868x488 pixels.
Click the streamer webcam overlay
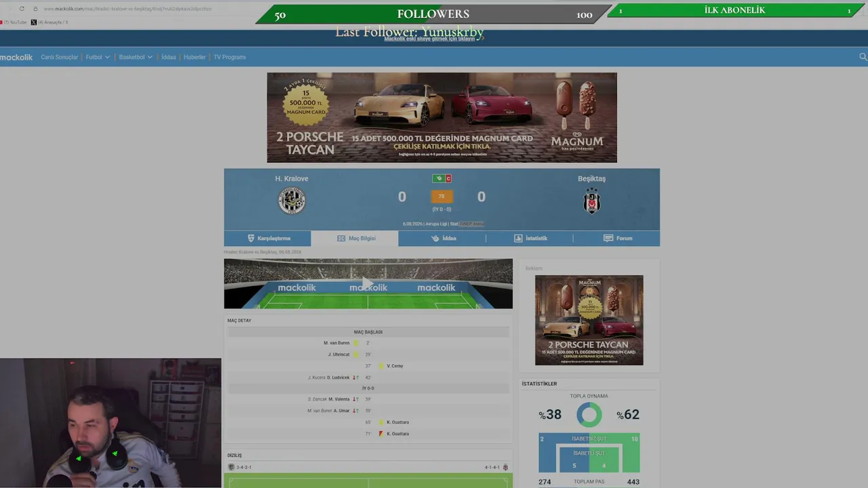pos(111,423)
